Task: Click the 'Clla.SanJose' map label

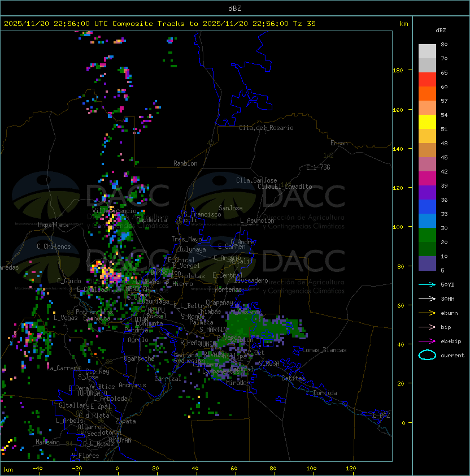Action: coord(256,180)
